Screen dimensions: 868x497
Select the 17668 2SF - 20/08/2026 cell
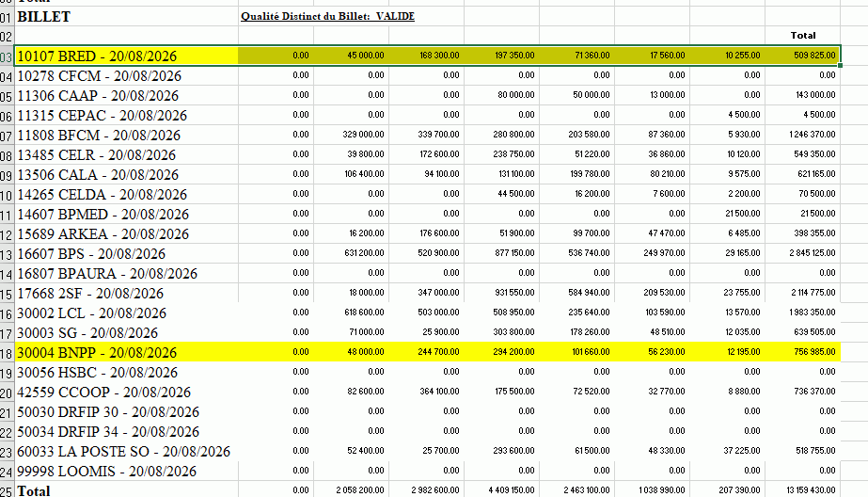tap(127, 293)
